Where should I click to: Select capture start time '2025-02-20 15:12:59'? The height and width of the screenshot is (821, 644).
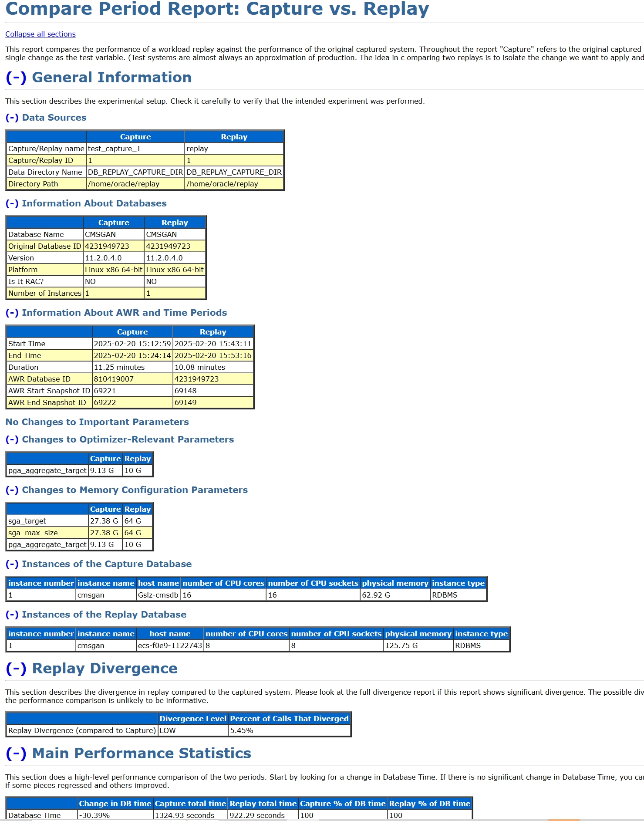132,344
